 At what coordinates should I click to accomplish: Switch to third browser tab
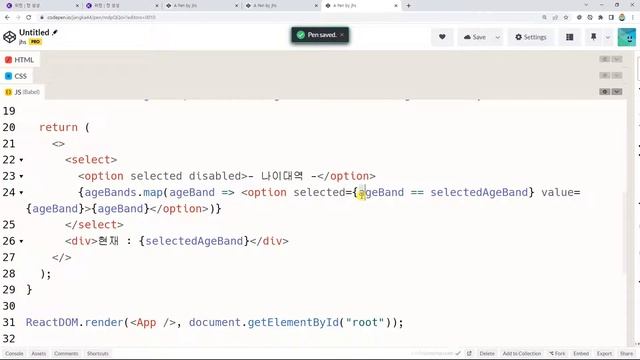[x=201, y=6]
